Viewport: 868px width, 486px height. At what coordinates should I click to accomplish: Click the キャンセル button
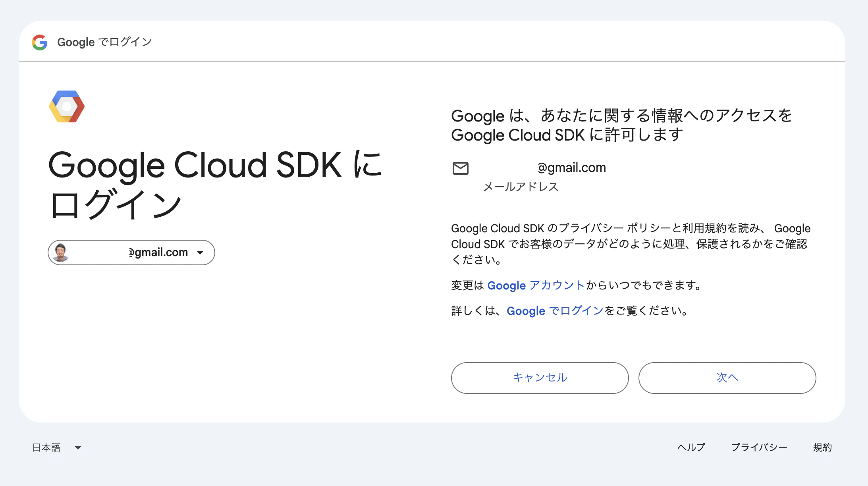pos(540,378)
